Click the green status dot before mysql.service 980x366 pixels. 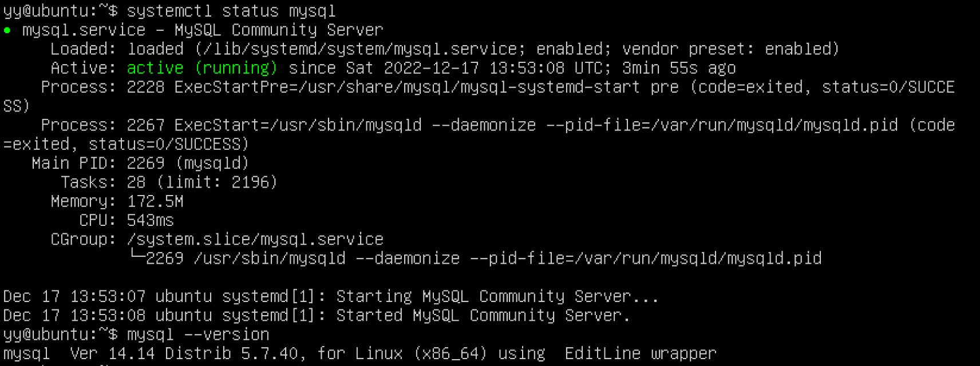point(7,30)
